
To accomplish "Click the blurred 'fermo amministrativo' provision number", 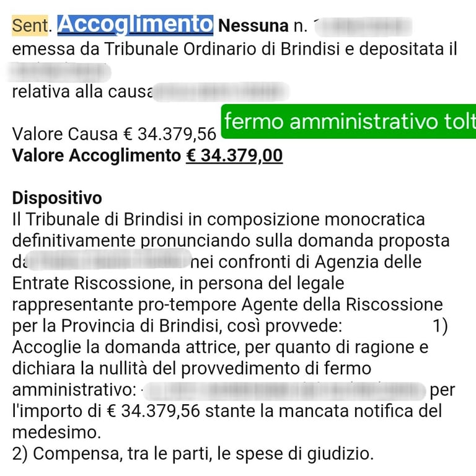I will tap(282, 390).
